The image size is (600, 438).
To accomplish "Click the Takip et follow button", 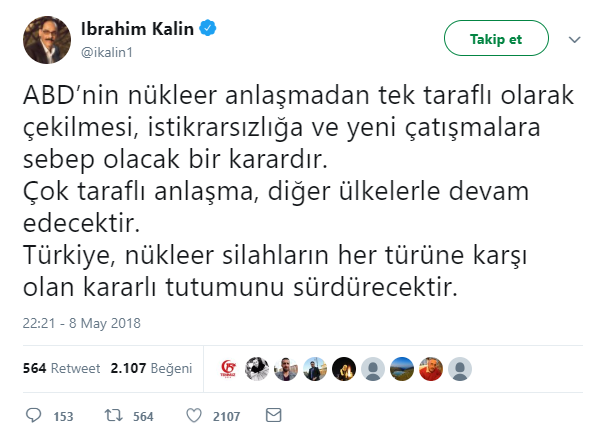I will click(496, 38).
